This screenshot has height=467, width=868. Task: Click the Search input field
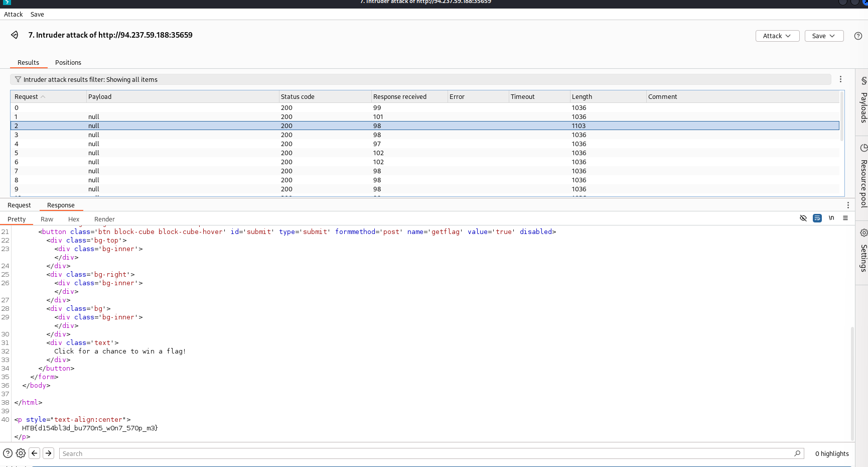click(426, 453)
